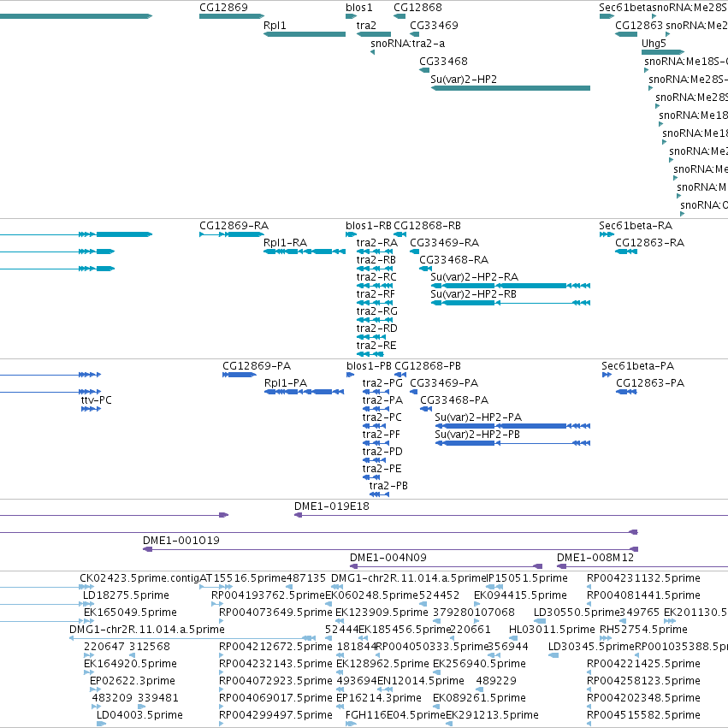Click the CG33468-PA protein label

(454, 400)
